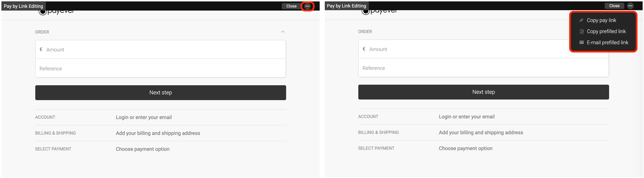Open SELECT PAYMENT step in right panel
Viewport: 644px width, 178px height.
pos(483,148)
